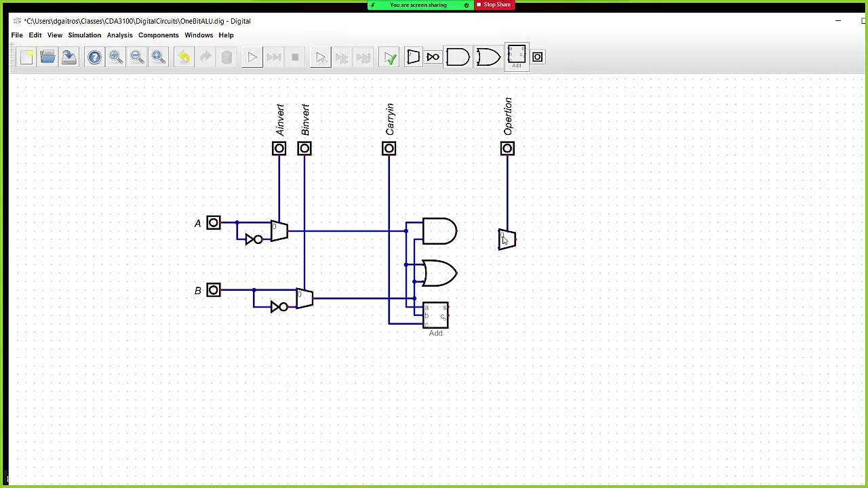
Task: Select the Binvert input pin
Action: (304, 148)
